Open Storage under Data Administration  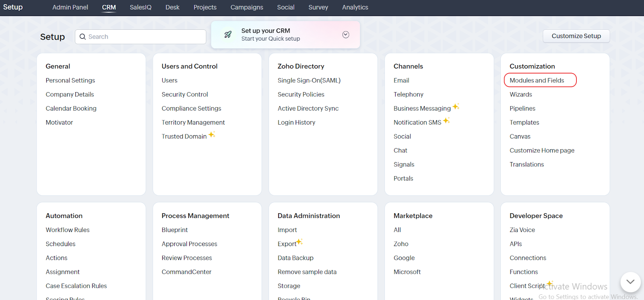[x=289, y=286]
